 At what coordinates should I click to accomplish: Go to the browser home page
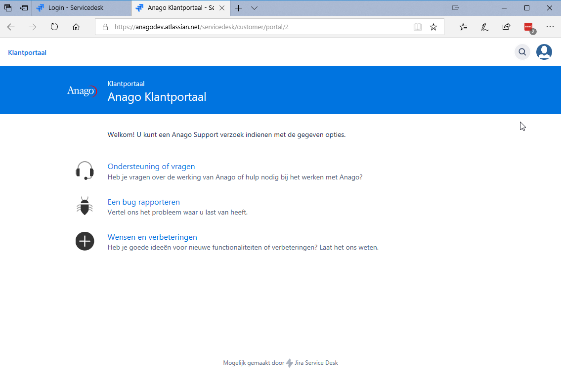pyautogui.click(x=76, y=27)
